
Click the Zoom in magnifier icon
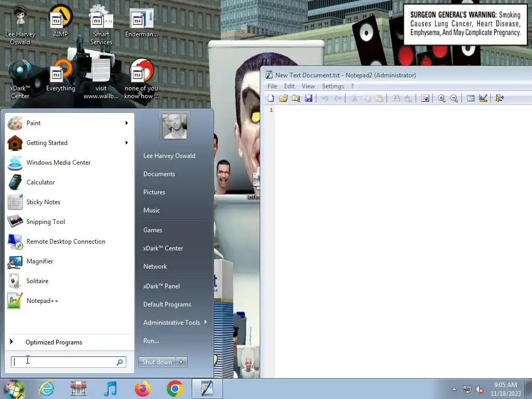click(x=442, y=98)
